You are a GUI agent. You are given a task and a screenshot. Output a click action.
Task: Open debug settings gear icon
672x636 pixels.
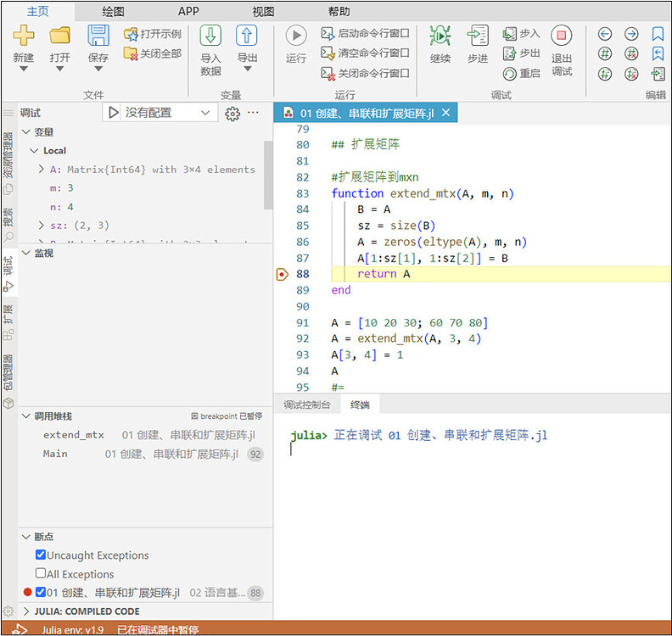coord(232,114)
